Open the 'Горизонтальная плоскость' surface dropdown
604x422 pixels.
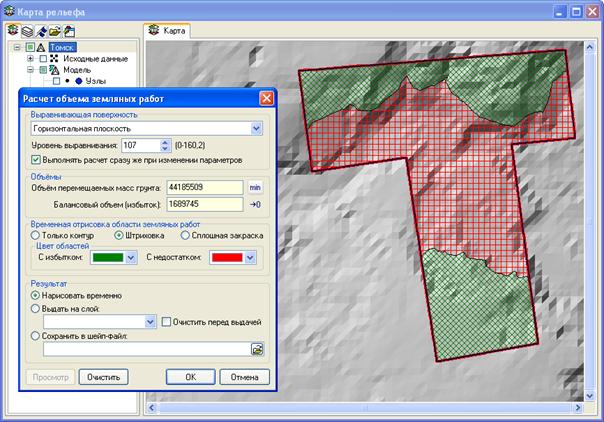click(x=256, y=128)
